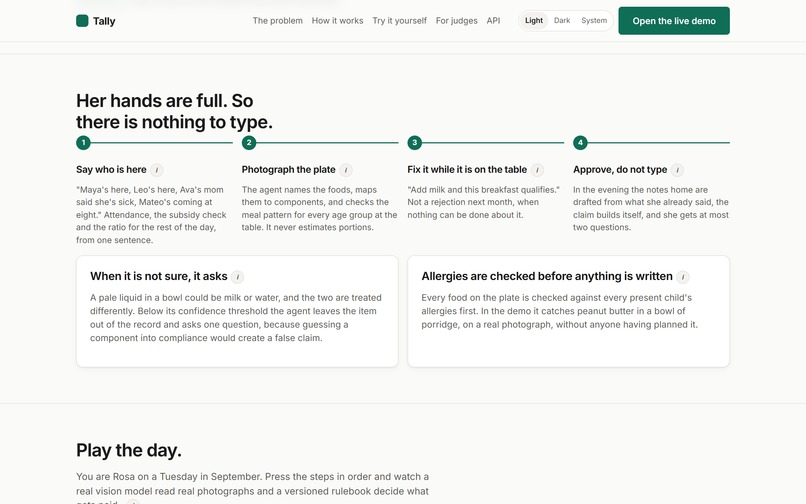The image size is (806, 504).
Task: Click paragraph starting In the evening the notes
Action: click(651, 208)
